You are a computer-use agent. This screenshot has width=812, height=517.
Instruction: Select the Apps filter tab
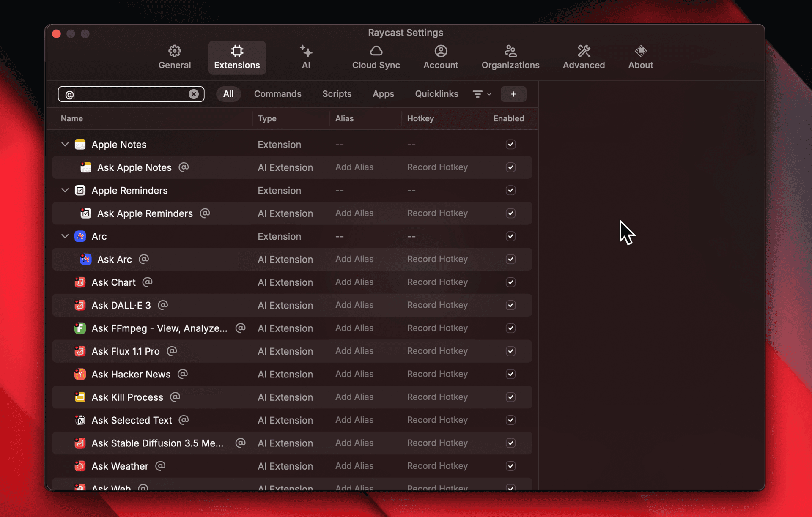pyautogui.click(x=383, y=94)
